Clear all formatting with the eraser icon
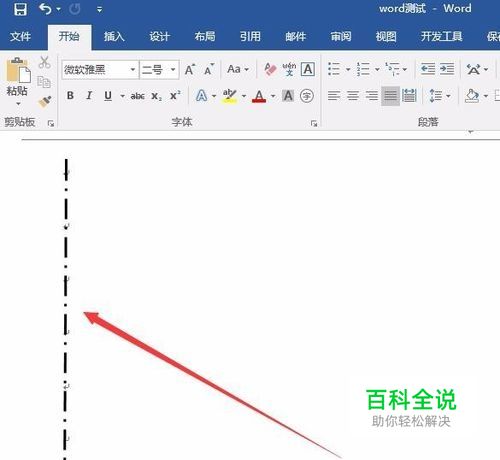Screen dimensions: 500x460 (270, 69)
